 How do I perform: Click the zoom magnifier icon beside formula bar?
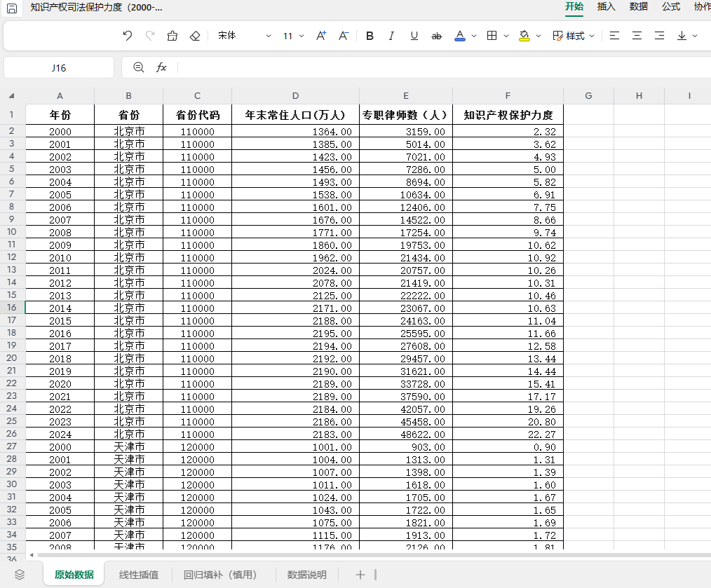[139, 67]
